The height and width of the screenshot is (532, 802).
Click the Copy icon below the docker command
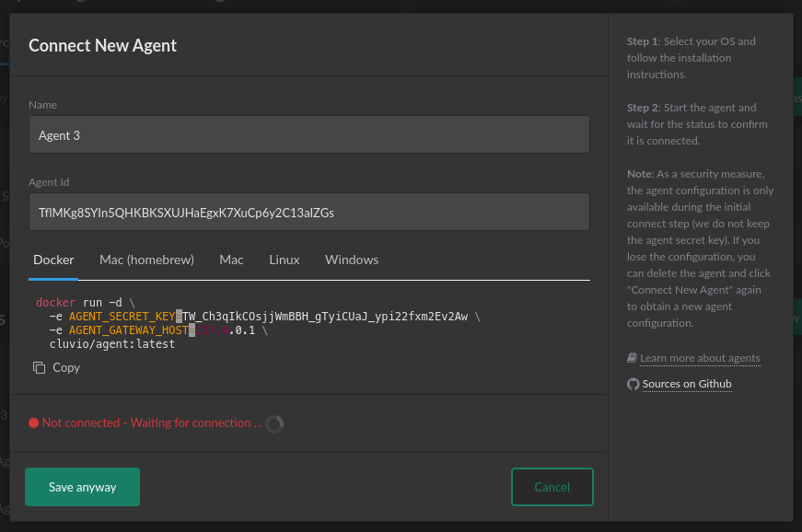click(x=39, y=367)
